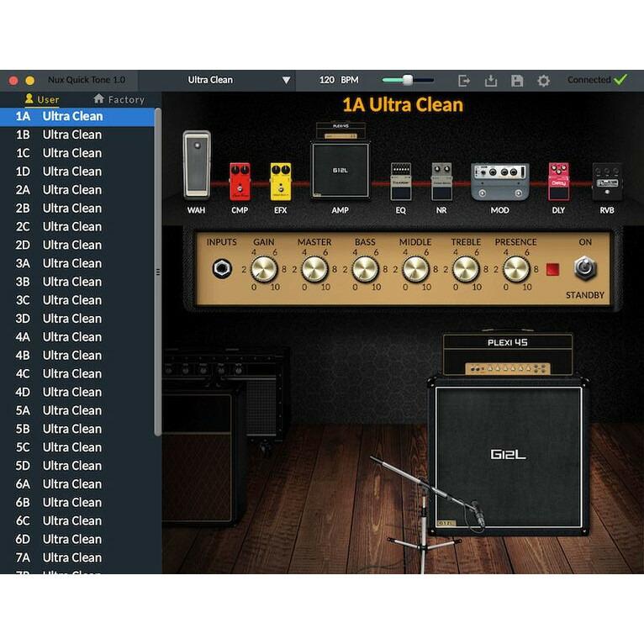The image size is (644, 644).
Task: Flip the ON/STANDBY toggle switch
Action: (584, 268)
